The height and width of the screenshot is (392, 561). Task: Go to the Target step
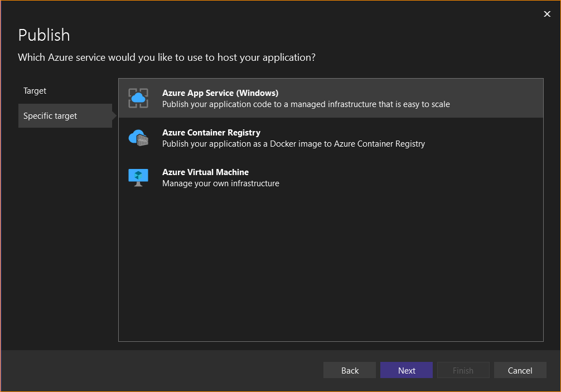(35, 91)
